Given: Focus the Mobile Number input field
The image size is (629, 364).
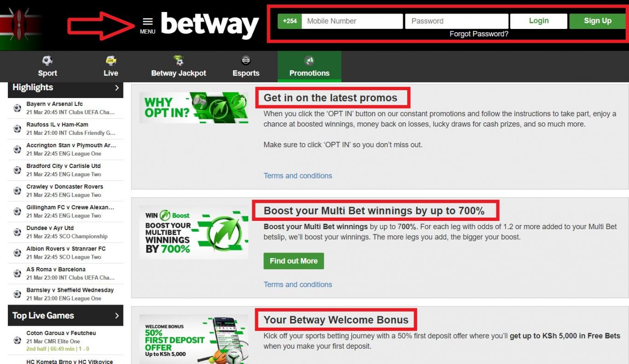Looking at the screenshot, I should (352, 21).
